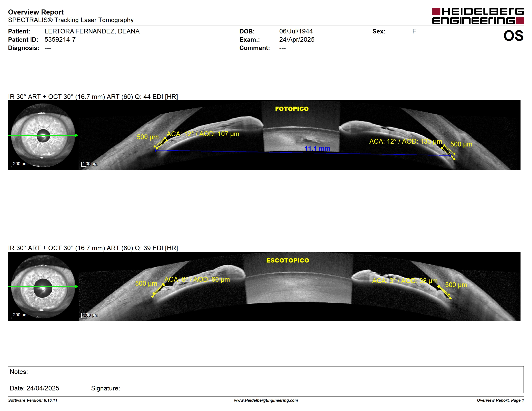Click 'ACA: 12° / AOD: 107 µm' annotation
532x411 pixels.
203,134
